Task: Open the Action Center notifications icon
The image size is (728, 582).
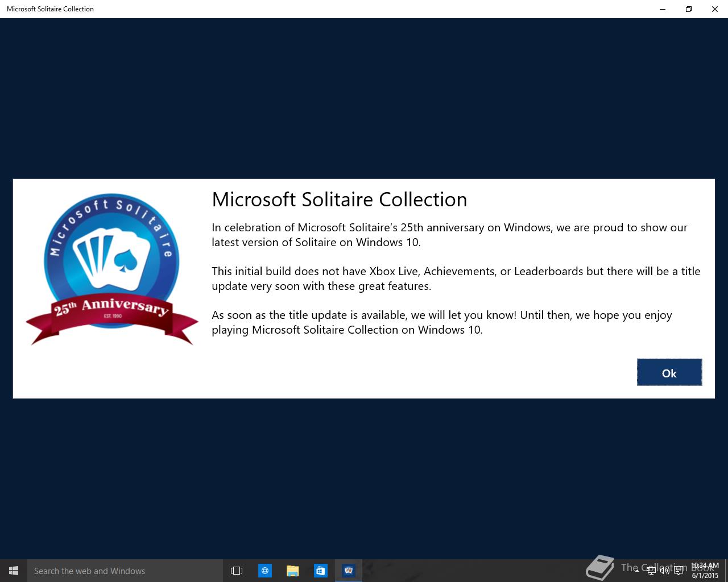Action: coord(679,571)
